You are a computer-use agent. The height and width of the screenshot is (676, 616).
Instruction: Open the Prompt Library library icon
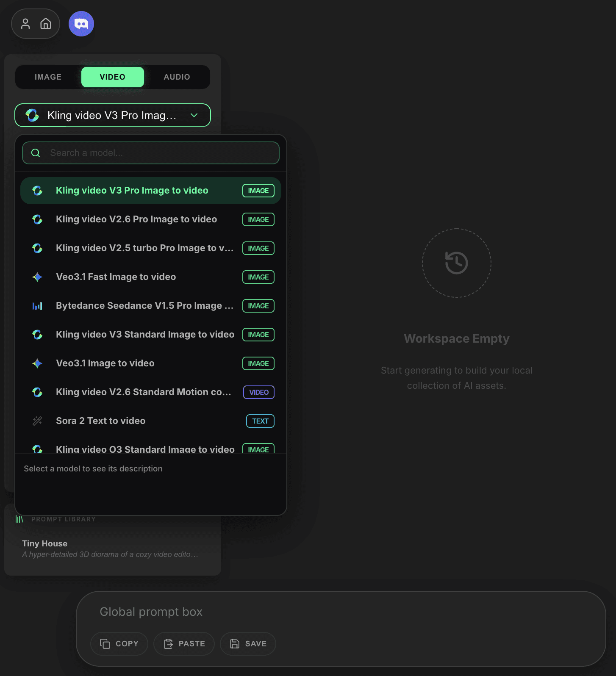coord(19,519)
